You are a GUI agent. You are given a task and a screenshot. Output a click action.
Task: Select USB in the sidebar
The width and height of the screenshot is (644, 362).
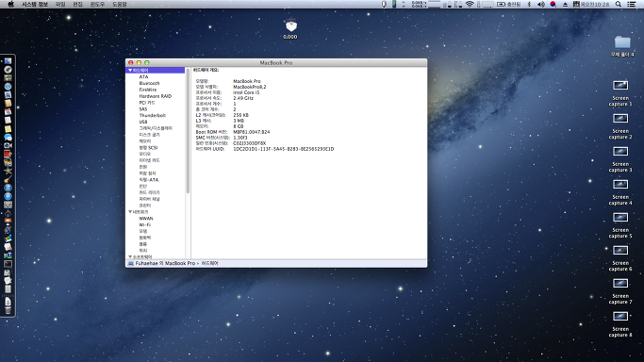click(143, 122)
